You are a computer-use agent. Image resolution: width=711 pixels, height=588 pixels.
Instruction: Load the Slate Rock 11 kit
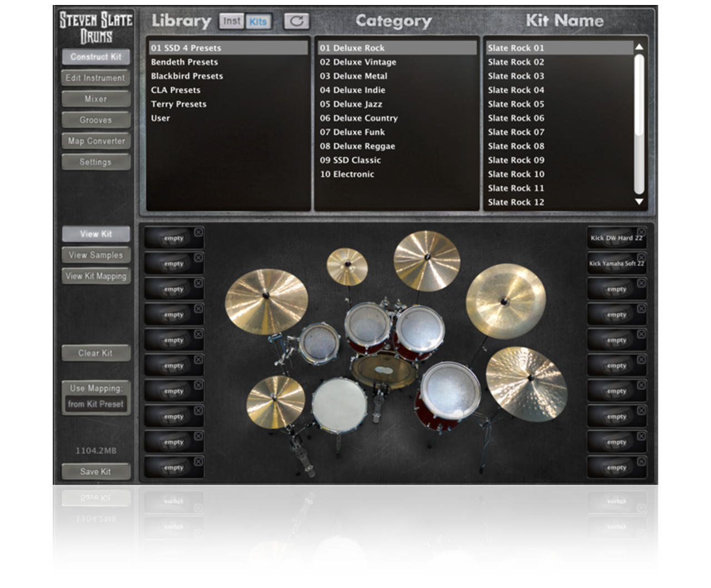tap(559, 188)
